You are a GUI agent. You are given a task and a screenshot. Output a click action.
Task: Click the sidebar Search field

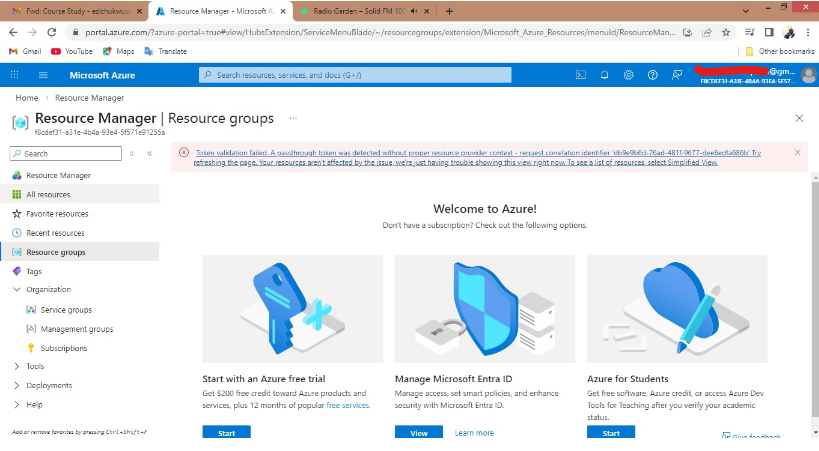click(66, 154)
